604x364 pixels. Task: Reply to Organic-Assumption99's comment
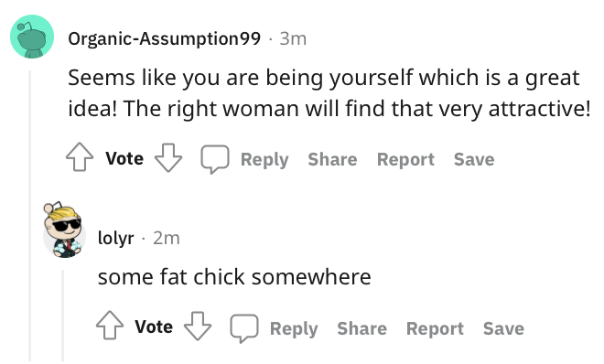pyautogui.click(x=264, y=159)
